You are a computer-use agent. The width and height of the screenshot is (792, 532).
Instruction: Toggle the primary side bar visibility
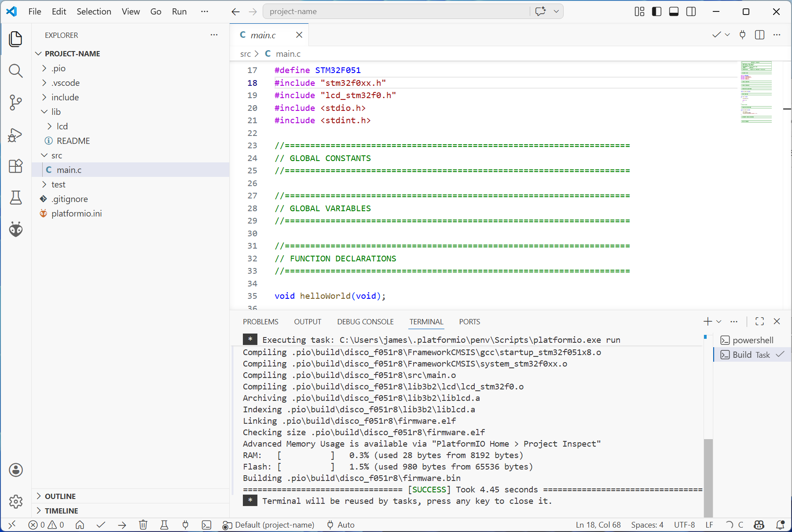tap(656, 11)
